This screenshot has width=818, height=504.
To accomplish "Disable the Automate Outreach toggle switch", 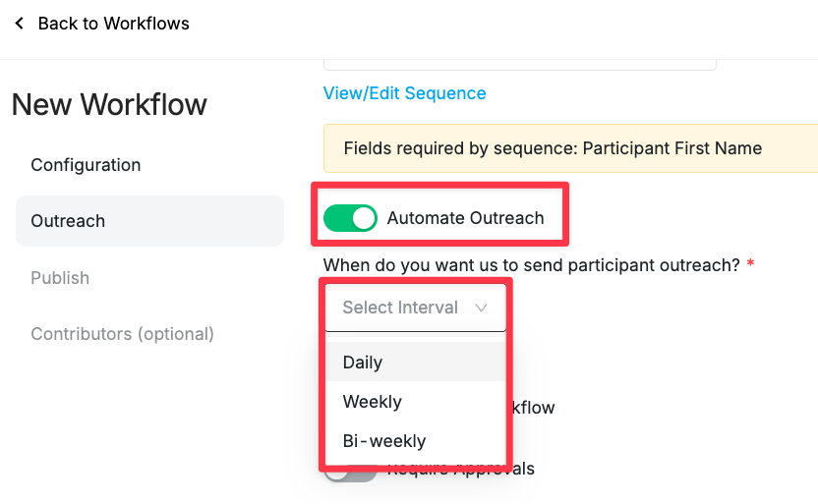I will pyautogui.click(x=350, y=218).
